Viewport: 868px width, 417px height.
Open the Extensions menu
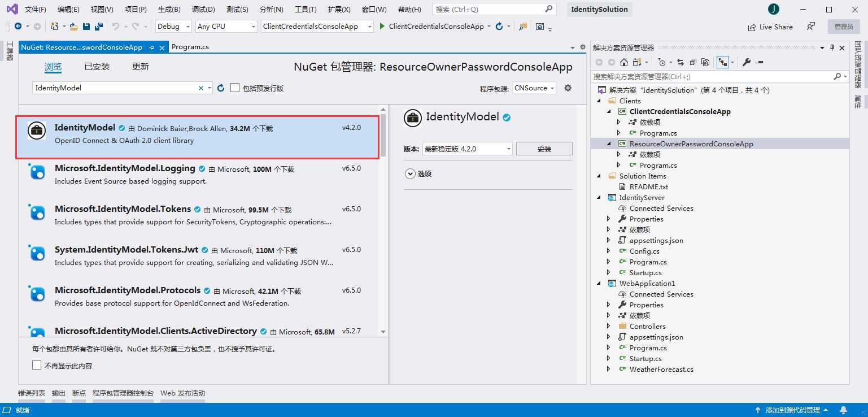[x=339, y=9]
